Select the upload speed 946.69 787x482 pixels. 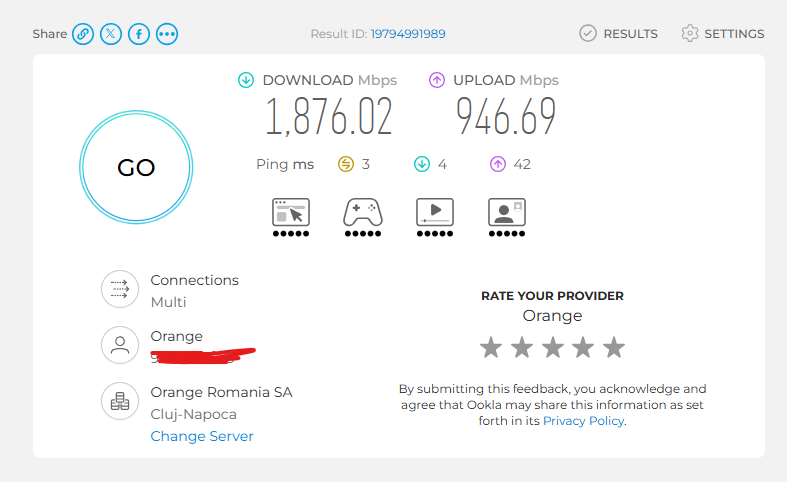pyautogui.click(x=506, y=116)
